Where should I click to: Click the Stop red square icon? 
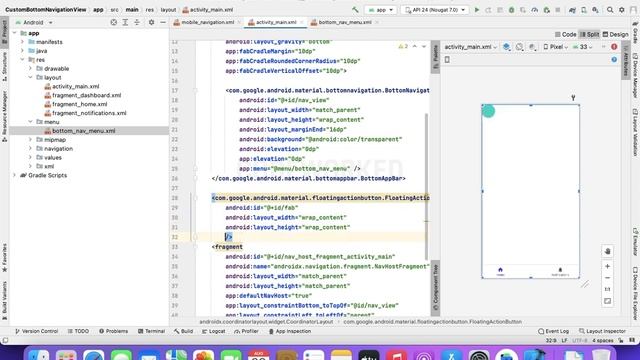click(558, 10)
